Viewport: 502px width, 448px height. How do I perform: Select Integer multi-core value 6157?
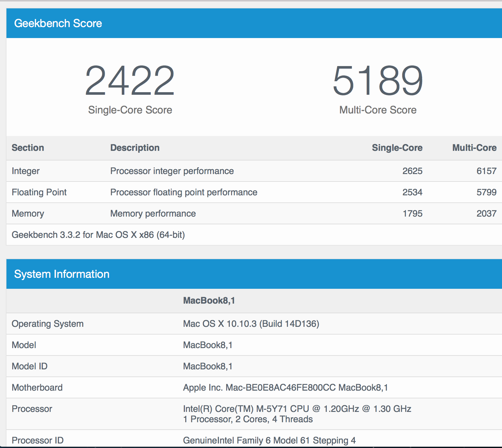click(x=487, y=171)
